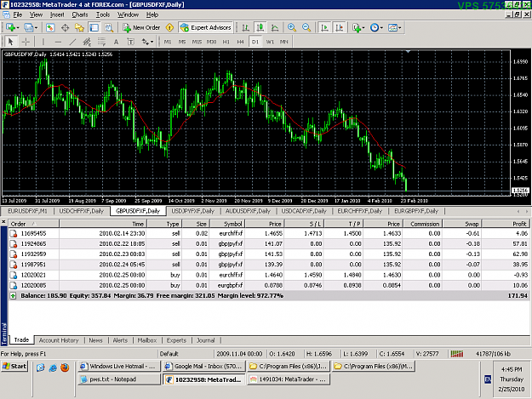Select order 11695455 row

click(268, 233)
